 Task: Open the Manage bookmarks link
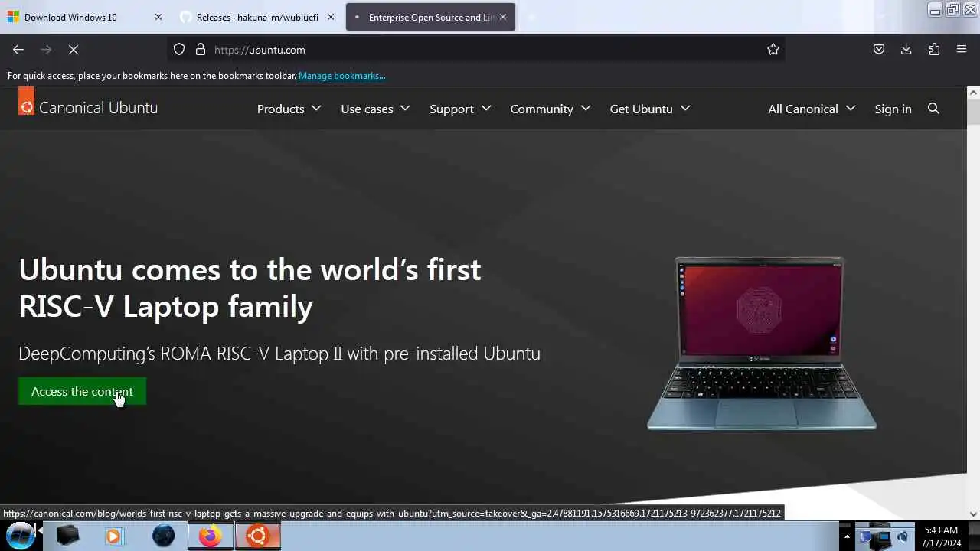pos(341,76)
